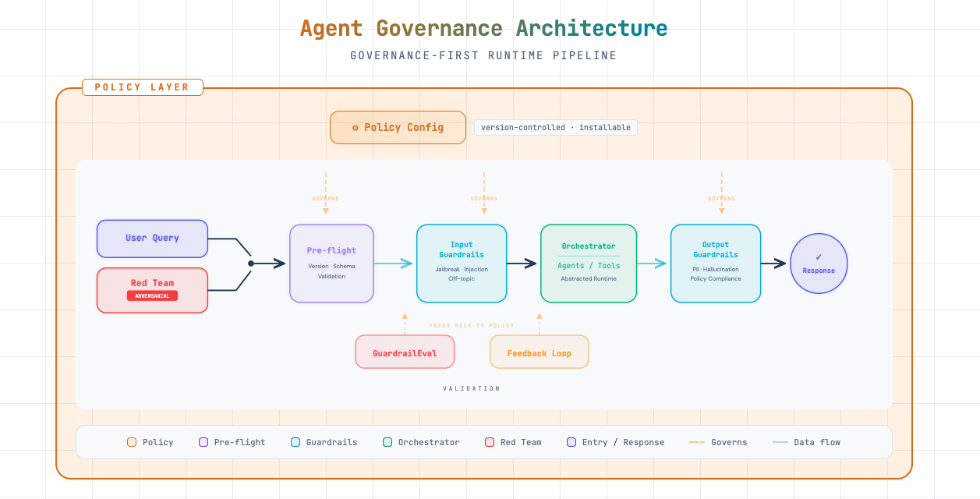Select the Feedback Loop element
This screenshot has height=499, width=980.
click(x=539, y=352)
